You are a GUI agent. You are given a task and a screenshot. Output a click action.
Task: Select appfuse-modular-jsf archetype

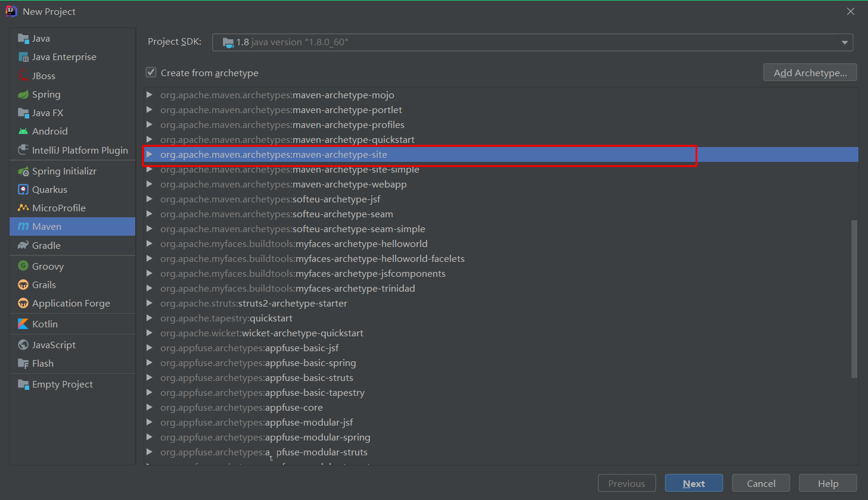tap(501, 422)
